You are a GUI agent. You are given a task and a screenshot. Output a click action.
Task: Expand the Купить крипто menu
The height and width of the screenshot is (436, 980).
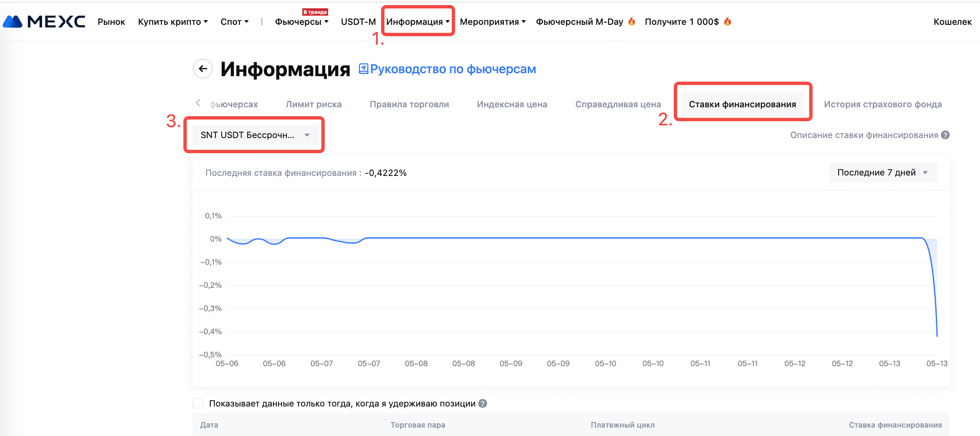click(173, 22)
